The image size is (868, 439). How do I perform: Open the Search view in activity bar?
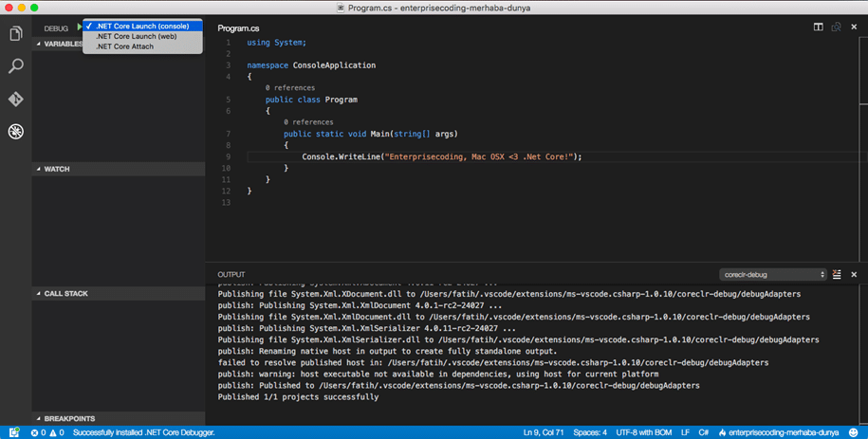pyautogui.click(x=15, y=66)
